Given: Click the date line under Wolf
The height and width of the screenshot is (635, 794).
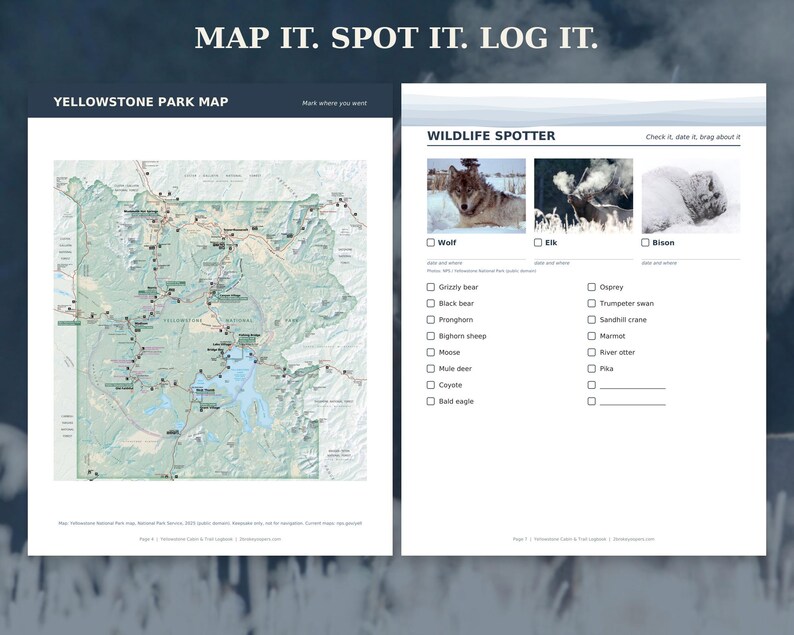Looking at the screenshot, I should pyautogui.click(x=477, y=259).
